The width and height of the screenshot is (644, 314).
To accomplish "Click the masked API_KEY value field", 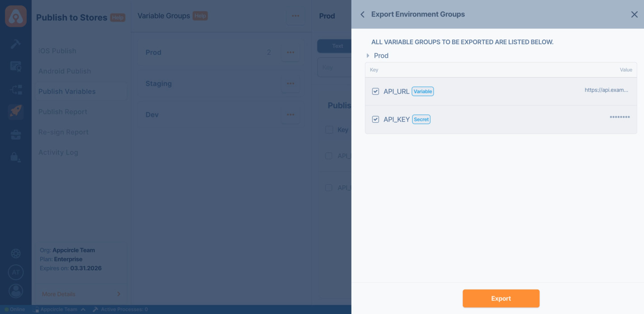I will click(x=619, y=116).
